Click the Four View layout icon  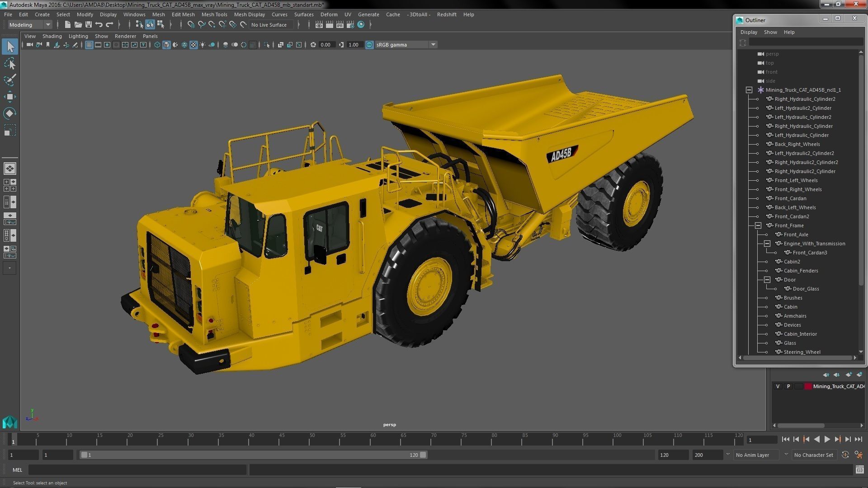tap(9, 185)
